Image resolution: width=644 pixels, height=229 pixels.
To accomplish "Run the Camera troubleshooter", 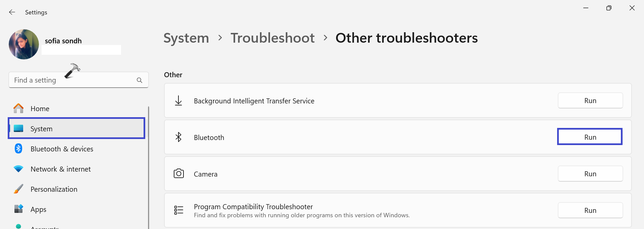I will tap(590, 174).
